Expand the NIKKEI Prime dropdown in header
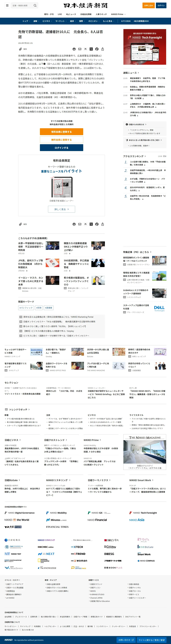The width and height of the screenshot is (171, 644). pyautogui.click(x=118, y=14)
